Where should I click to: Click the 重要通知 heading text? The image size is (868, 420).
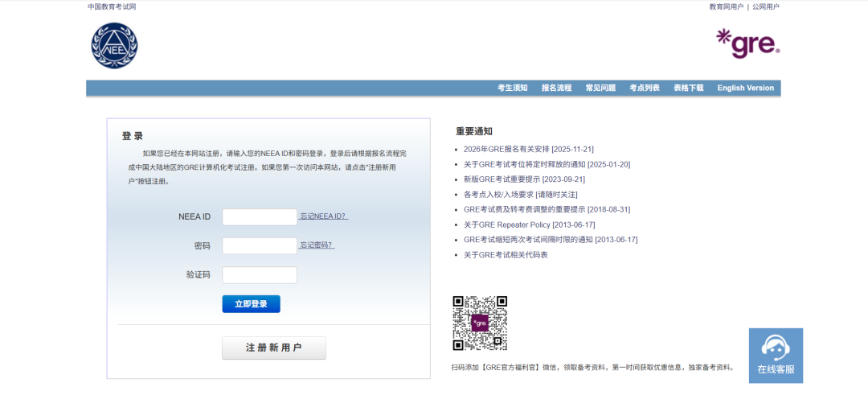474,131
